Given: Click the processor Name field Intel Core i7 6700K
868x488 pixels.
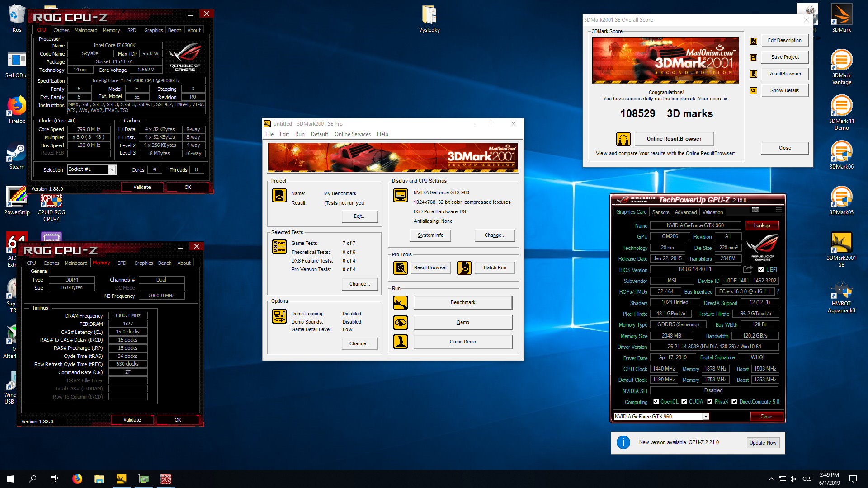Looking at the screenshot, I should (x=115, y=46).
